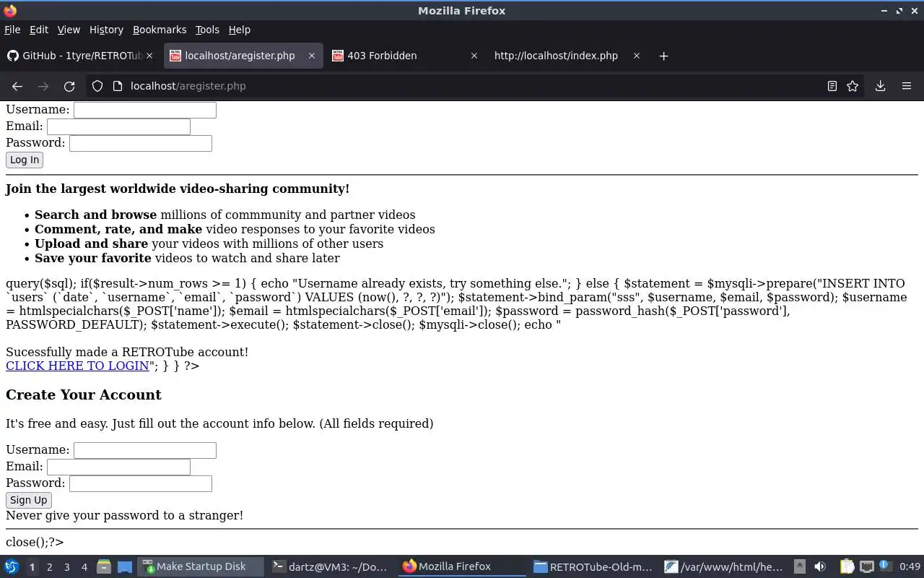Viewport: 924px width, 578px height.
Task: Switch to 403 Forbidden tab
Action: tap(405, 56)
